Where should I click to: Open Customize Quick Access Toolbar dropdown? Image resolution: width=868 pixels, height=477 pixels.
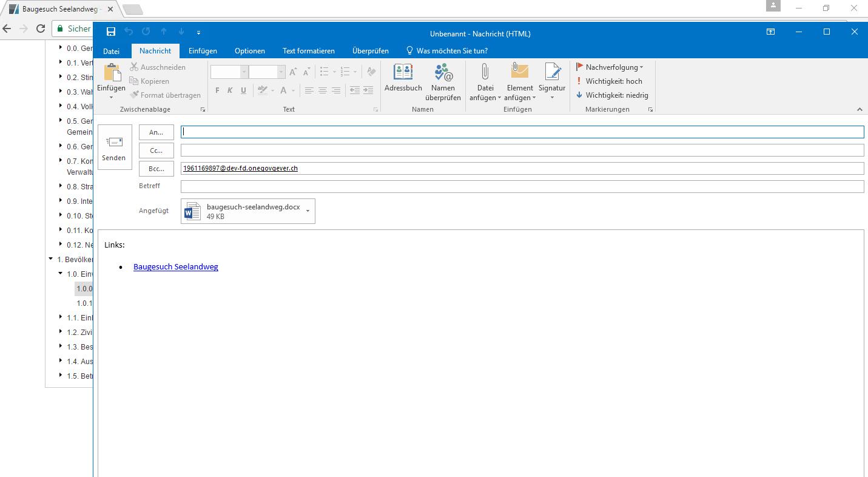[198, 33]
